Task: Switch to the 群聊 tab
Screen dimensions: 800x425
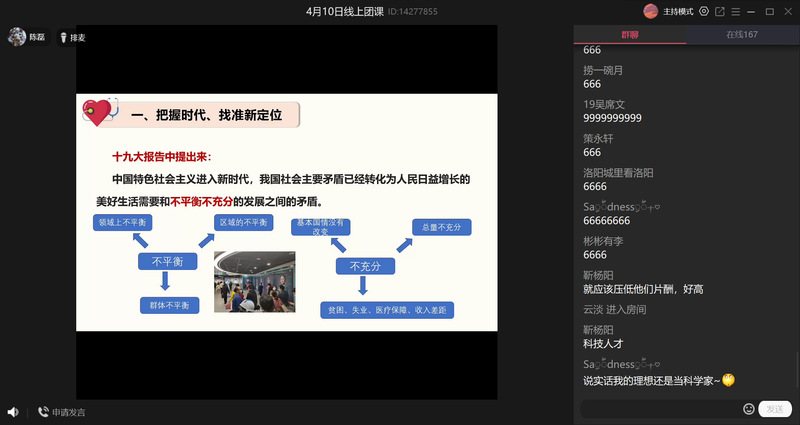Action: pos(630,35)
